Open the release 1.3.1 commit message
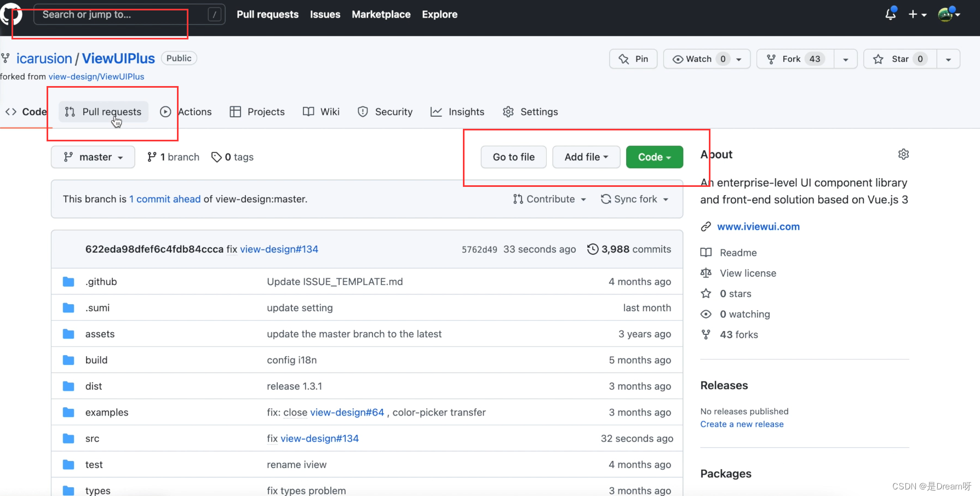The height and width of the screenshot is (496, 980). pyautogui.click(x=294, y=386)
